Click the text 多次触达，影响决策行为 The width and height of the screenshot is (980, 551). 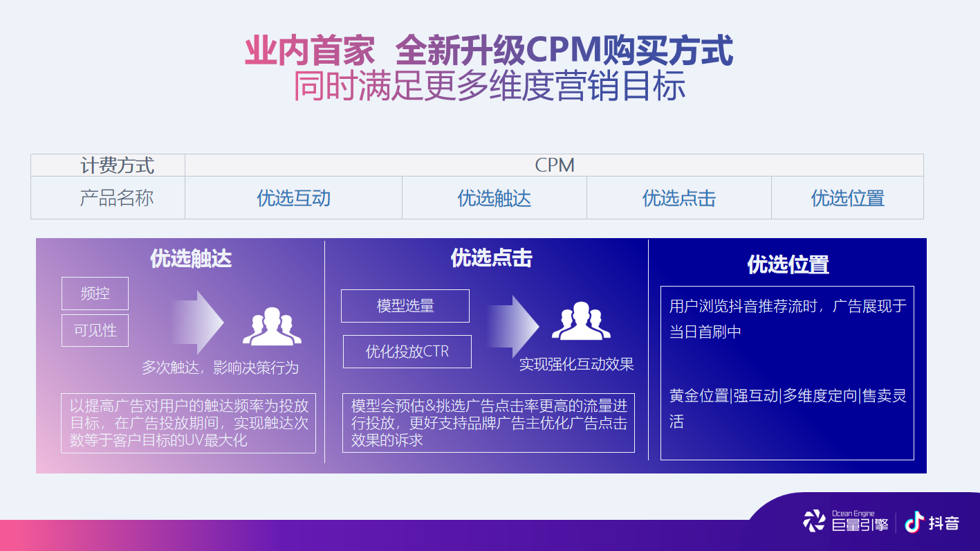pos(221,368)
